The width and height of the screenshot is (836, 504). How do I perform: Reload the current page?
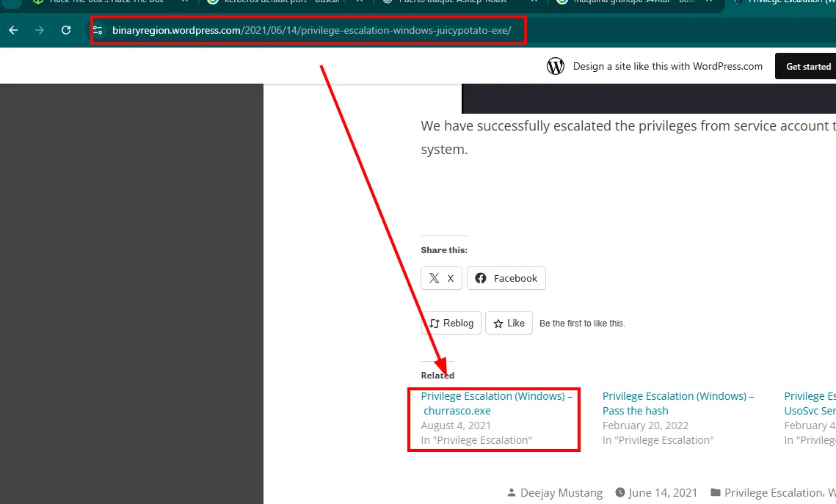(66, 30)
